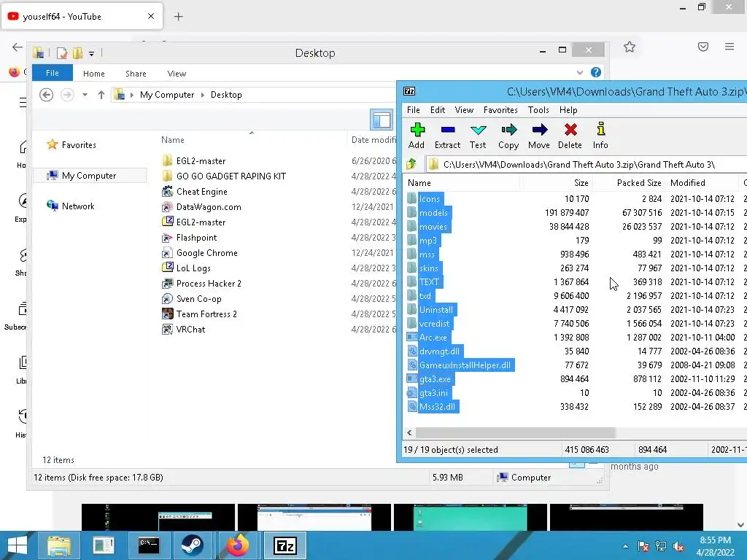Sort 7-Zip list by Packed Size

(630, 183)
